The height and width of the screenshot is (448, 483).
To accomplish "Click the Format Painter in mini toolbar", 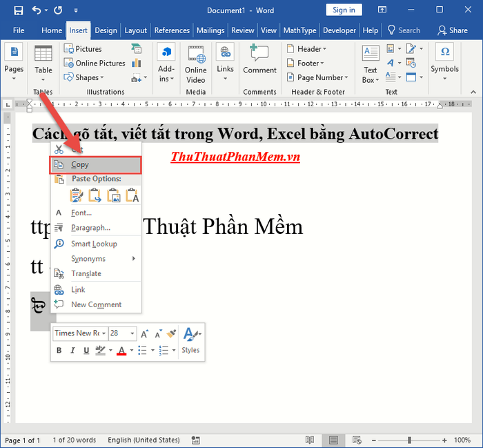I will pos(171,333).
